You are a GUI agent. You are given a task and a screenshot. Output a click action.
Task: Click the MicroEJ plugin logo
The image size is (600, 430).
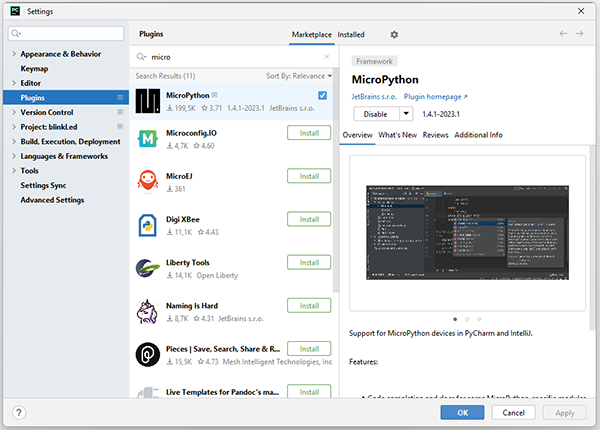coord(148,181)
